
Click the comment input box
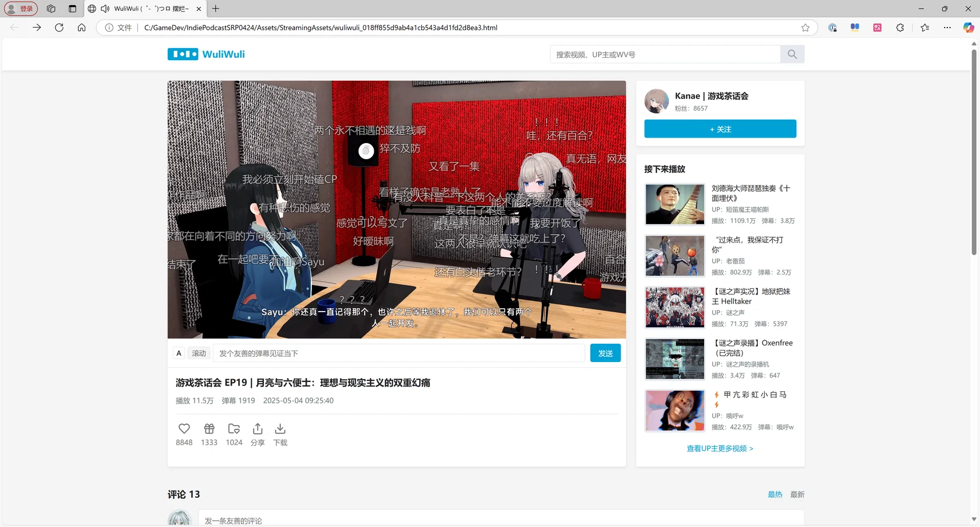tap(501, 518)
